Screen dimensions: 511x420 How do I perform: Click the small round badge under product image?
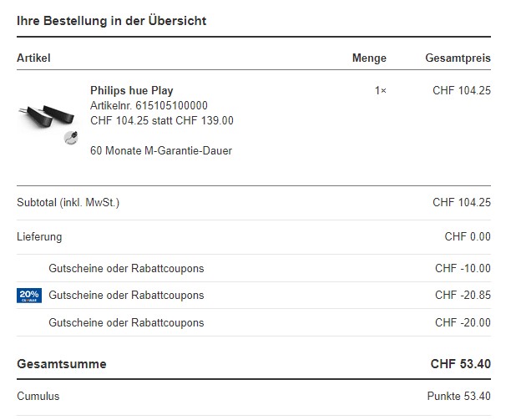(70, 138)
